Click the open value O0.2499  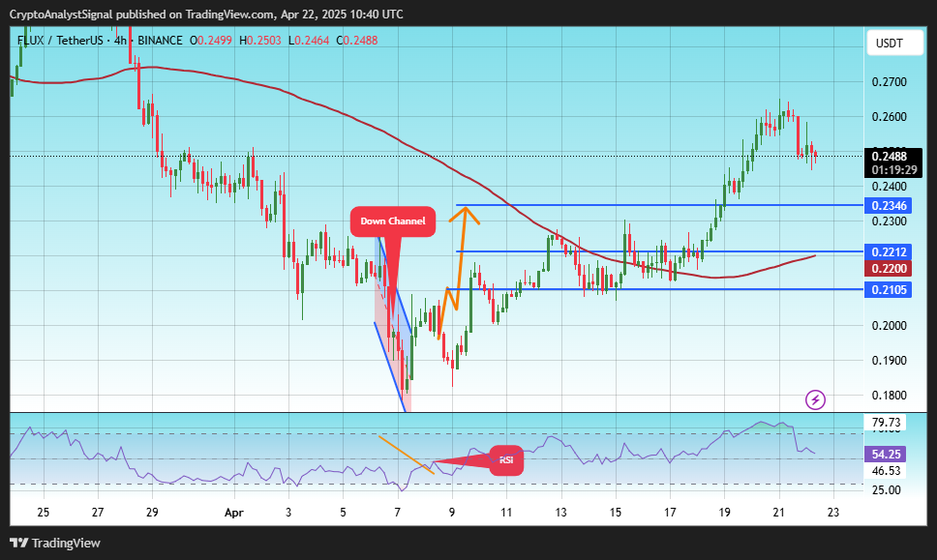211,41
